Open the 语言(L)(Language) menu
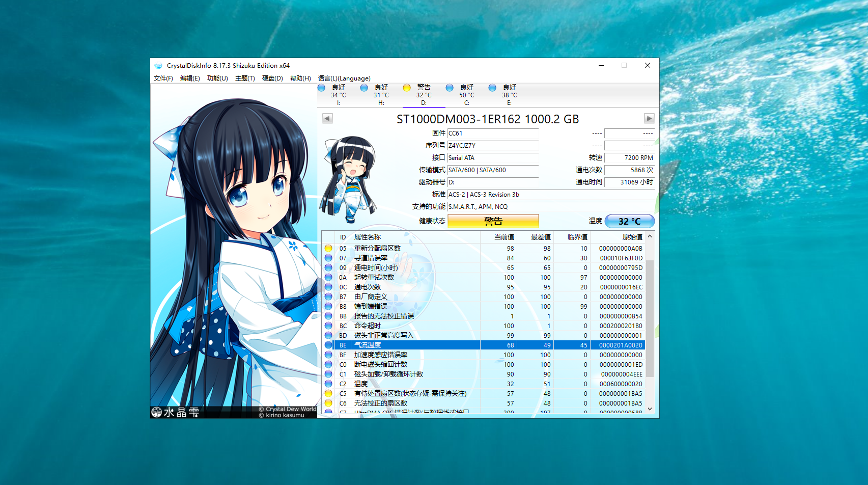 point(344,78)
